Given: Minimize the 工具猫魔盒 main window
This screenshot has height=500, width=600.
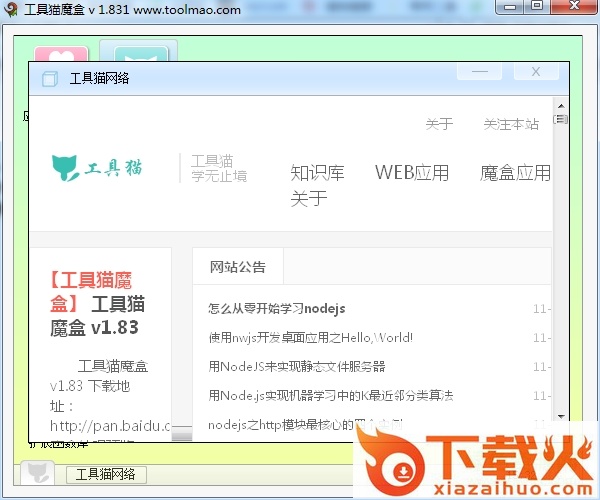Looking at the screenshot, I should [x=510, y=7].
